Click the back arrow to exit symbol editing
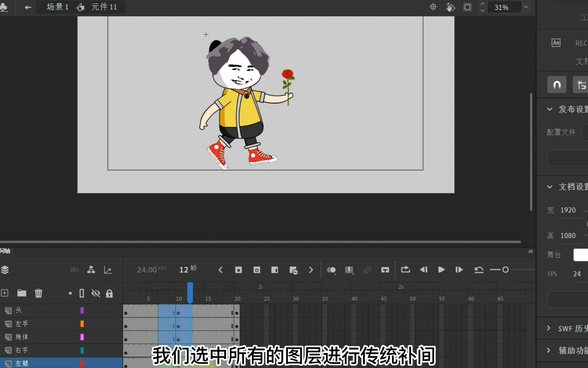The height and width of the screenshot is (368, 588). [x=27, y=7]
